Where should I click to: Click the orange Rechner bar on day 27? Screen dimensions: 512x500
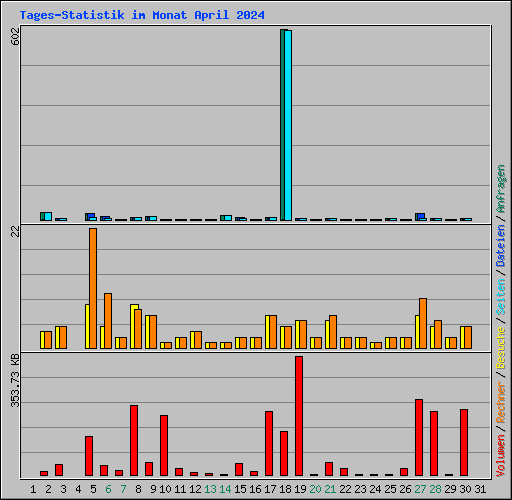pos(423,324)
